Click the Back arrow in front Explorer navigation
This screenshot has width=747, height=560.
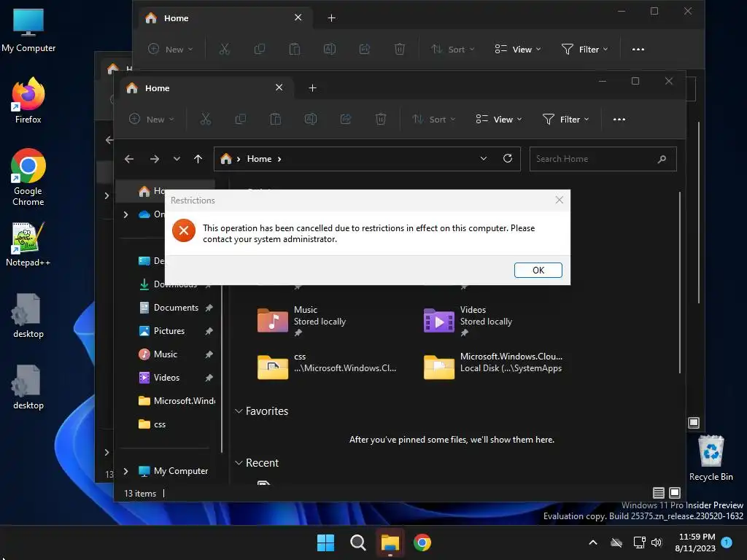coord(129,159)
